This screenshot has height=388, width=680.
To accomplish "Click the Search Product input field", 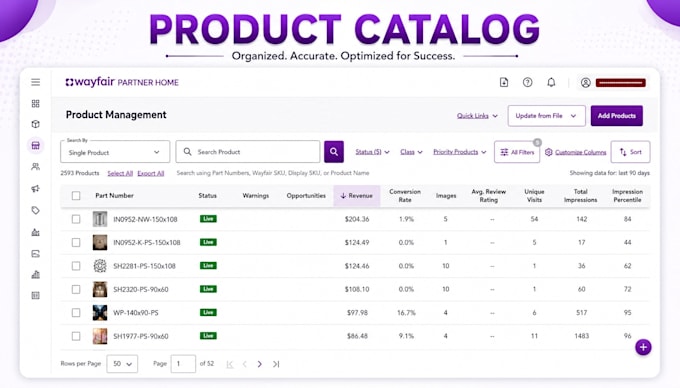I will tap(248, 152).
